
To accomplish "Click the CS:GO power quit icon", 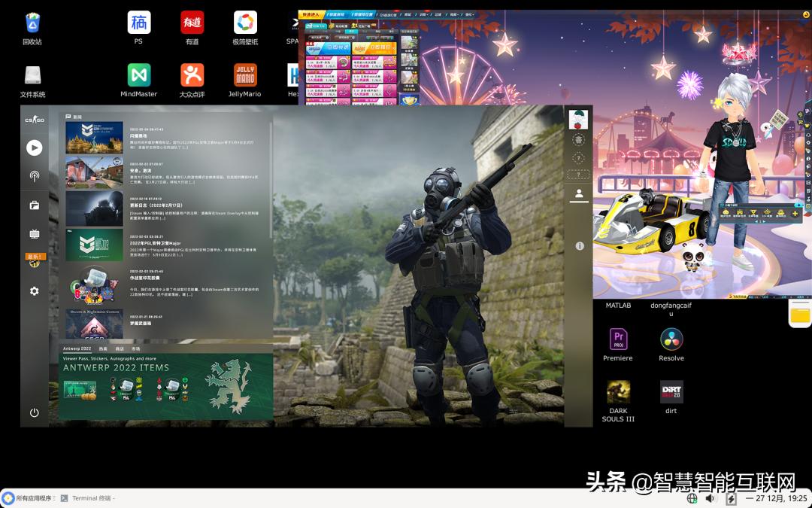I will click(34, 412).
